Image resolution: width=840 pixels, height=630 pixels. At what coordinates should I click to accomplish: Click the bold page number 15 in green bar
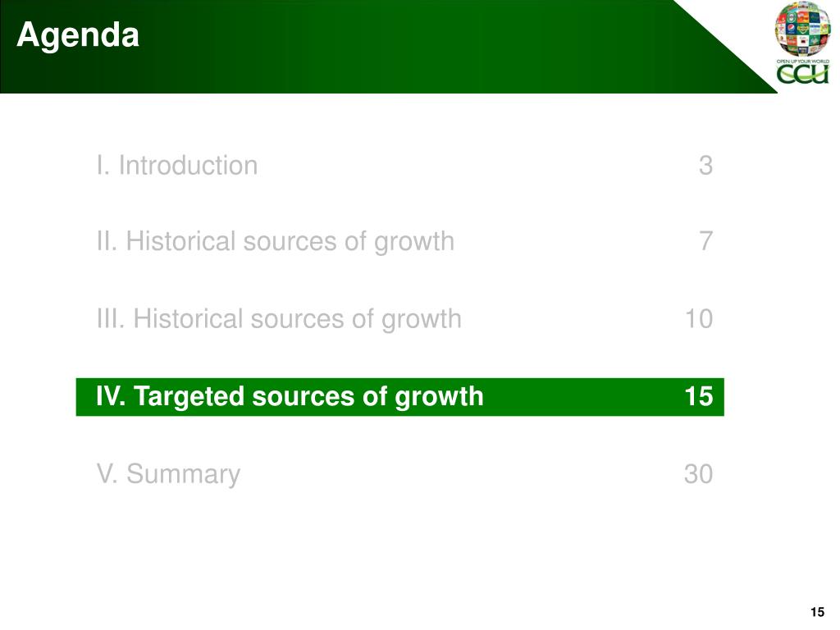point(699,396)
